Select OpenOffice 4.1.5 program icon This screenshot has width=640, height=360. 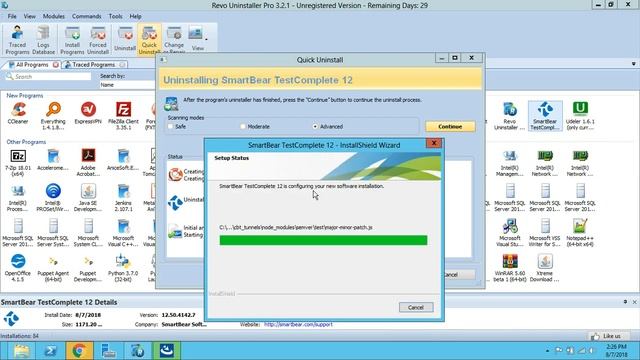18,268
